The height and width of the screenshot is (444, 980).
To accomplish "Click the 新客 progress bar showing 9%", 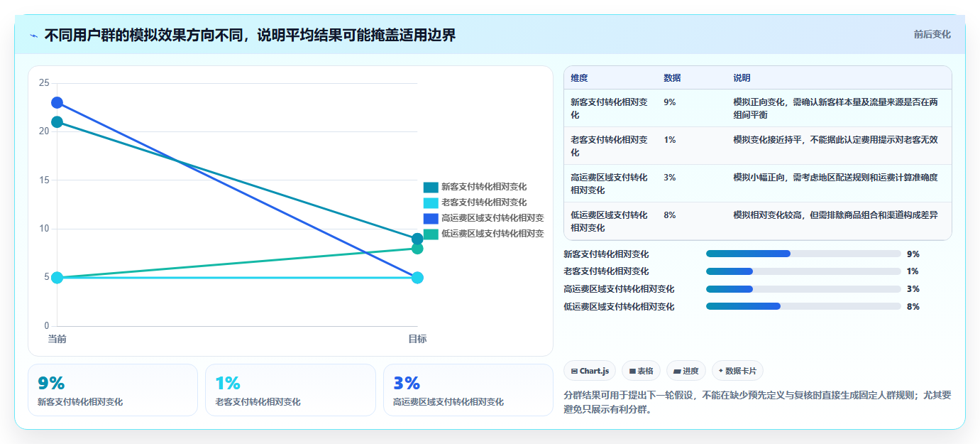I will pos(803,254).
